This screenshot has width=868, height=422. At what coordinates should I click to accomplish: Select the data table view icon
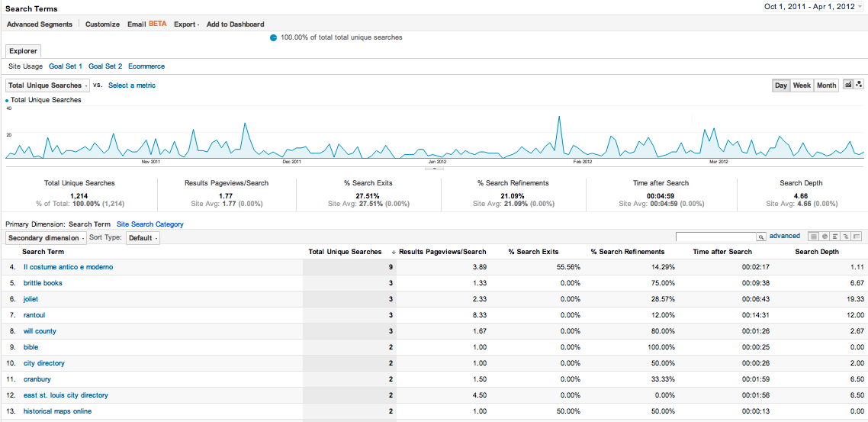tap(814, 237)
